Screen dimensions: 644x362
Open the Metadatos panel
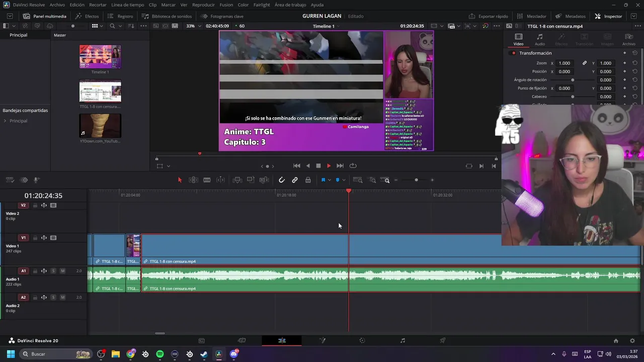[570, 16]
